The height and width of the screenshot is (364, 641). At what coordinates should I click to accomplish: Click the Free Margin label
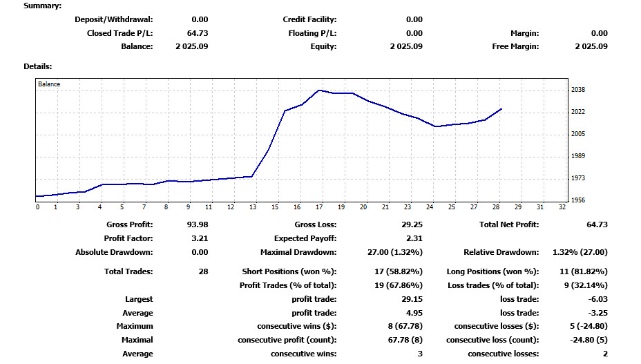(x=515, y=46)
